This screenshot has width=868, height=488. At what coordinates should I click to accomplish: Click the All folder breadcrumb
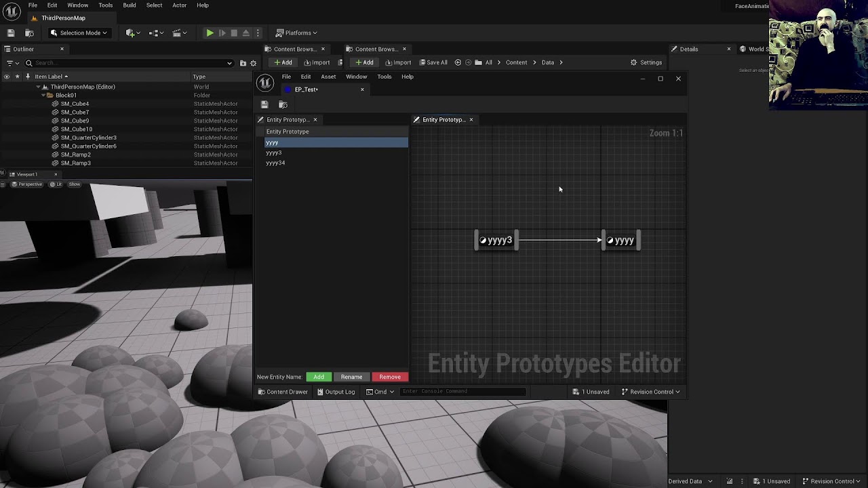(488, 62)
